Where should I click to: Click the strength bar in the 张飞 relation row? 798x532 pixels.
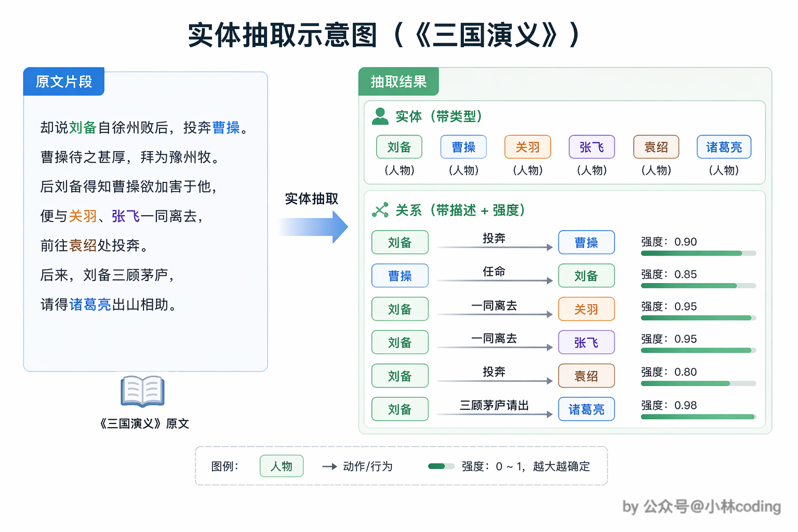(x=699, y=350)
